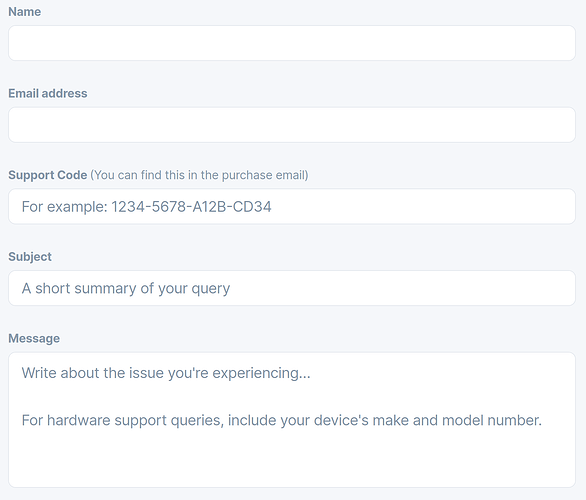Click the blank line between message placeholder lines

coord(292,397)
